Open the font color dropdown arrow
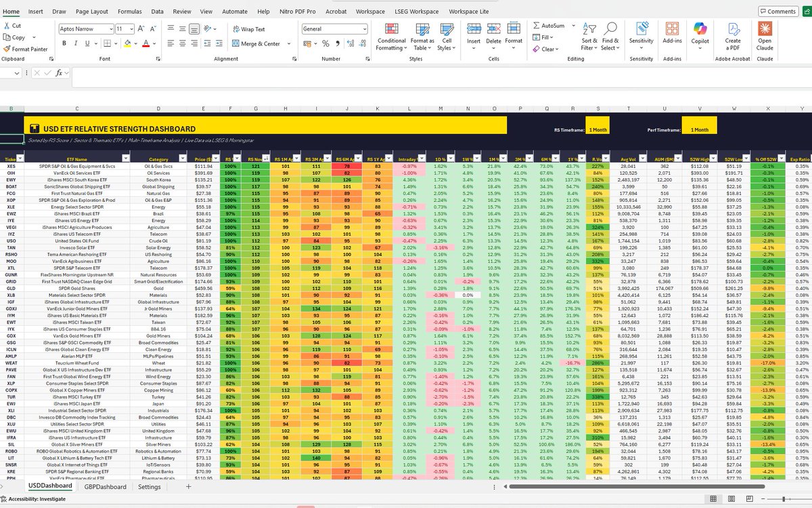This screenshot has width=812, height=508. click(x=154, y=43)
